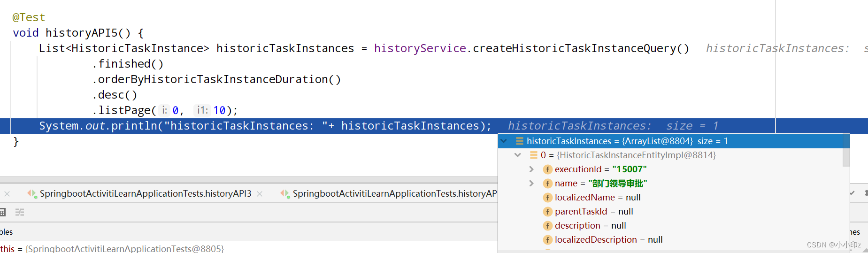Click the scrollbar thumb of the variables popup
The width and height of the screenshot is (868, 253).
(846, 151)
